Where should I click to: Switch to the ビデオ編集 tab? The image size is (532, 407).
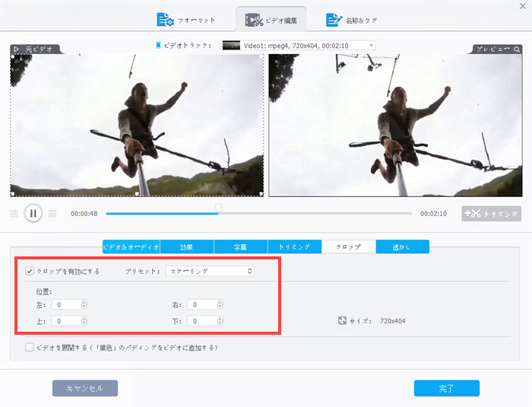pyautogui.click(x=271, y=20)
